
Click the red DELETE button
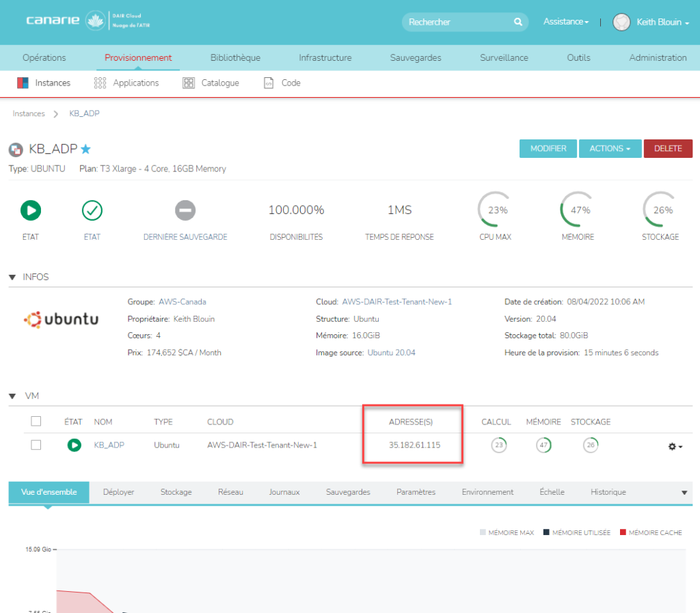coord(667,148)
